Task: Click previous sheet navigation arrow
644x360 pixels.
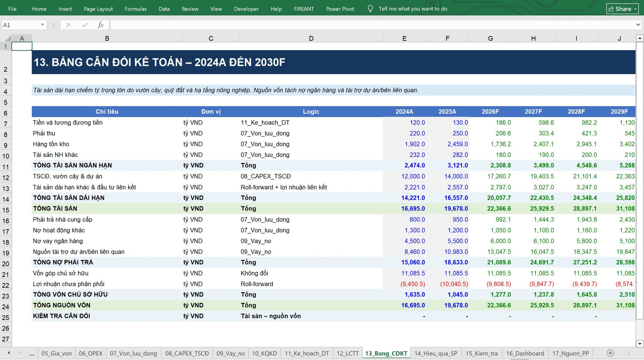Action: pyautogui.click(x=9, y=353)
